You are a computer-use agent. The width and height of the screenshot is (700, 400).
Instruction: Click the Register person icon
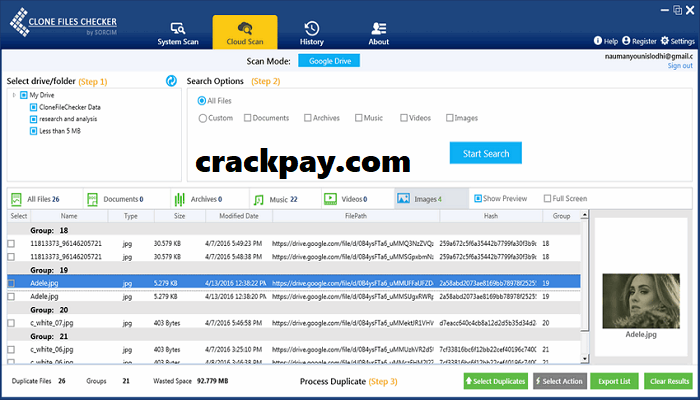[626, 41]
